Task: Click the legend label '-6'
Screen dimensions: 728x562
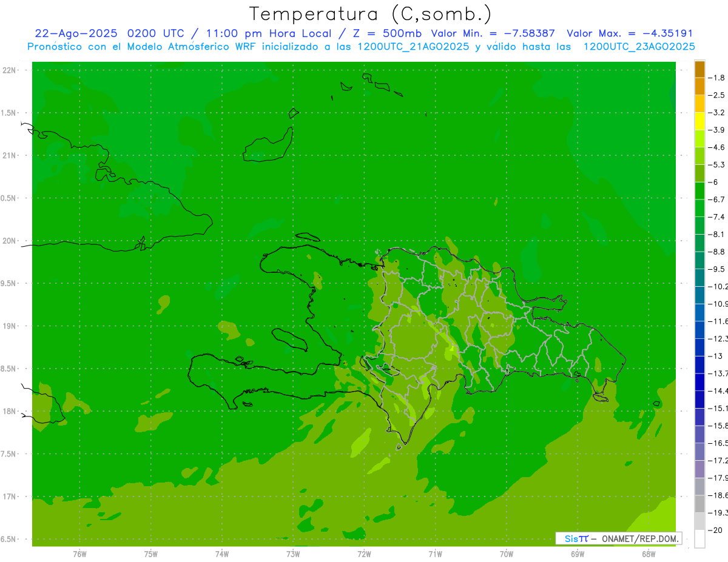Action: click(x=713, y=182)
